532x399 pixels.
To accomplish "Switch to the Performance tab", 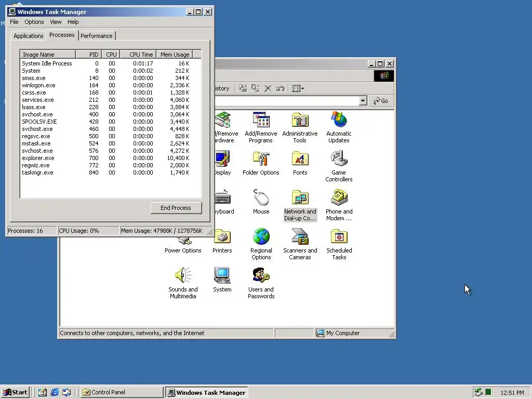I will 96,36.
